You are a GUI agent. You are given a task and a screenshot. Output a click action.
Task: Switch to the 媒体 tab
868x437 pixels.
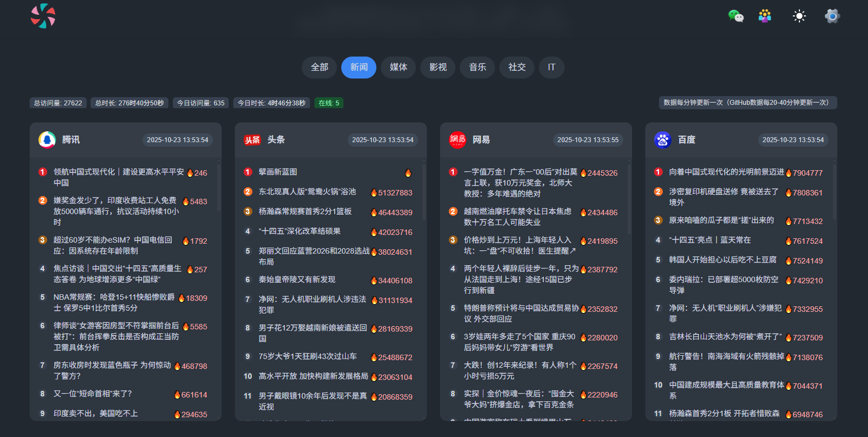(x=398, y=68)
